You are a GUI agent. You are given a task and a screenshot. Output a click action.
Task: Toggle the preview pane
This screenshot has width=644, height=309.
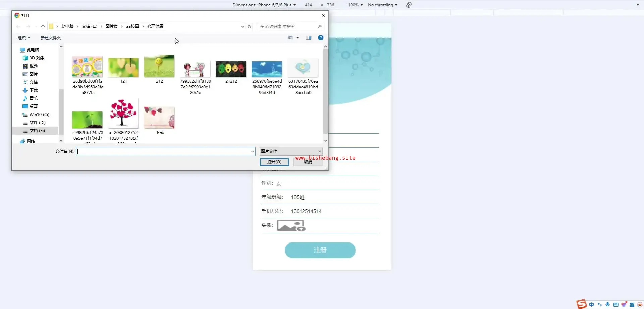(309, 38)
